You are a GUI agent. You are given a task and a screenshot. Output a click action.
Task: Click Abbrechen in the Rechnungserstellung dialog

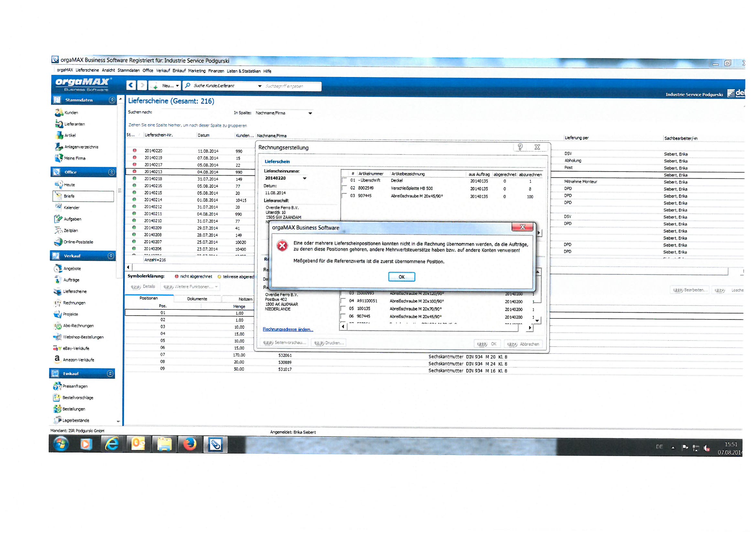[523, 344]
